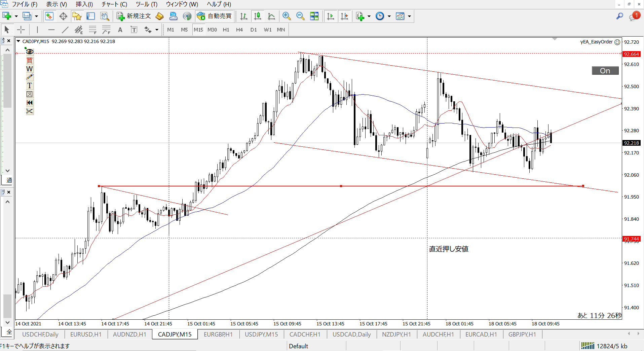Select the vertical line drawing tool
This screenshot has width=644, height=351.
[x=37, y=30]
